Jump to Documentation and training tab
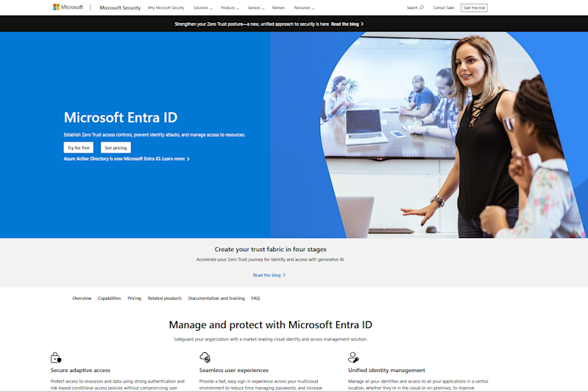Viewport: 588px width, 392px height. 216,298
